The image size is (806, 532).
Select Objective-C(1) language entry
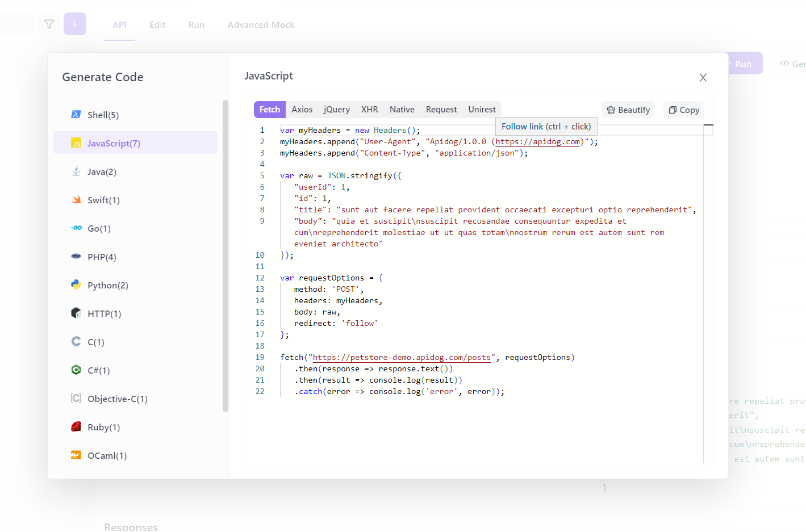click(135, 399)
